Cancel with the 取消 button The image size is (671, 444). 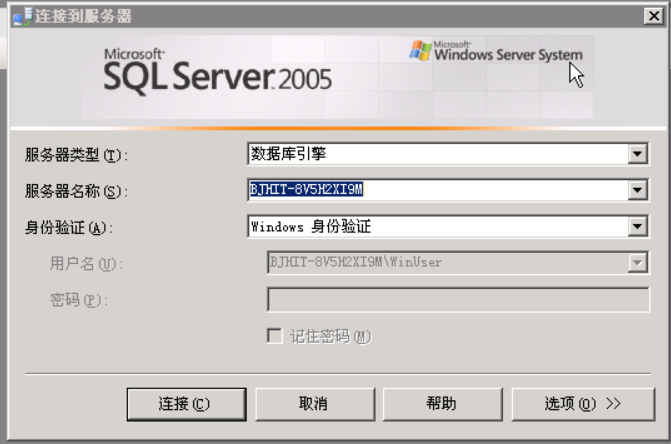pyautogui.click(x=315, y=404)
